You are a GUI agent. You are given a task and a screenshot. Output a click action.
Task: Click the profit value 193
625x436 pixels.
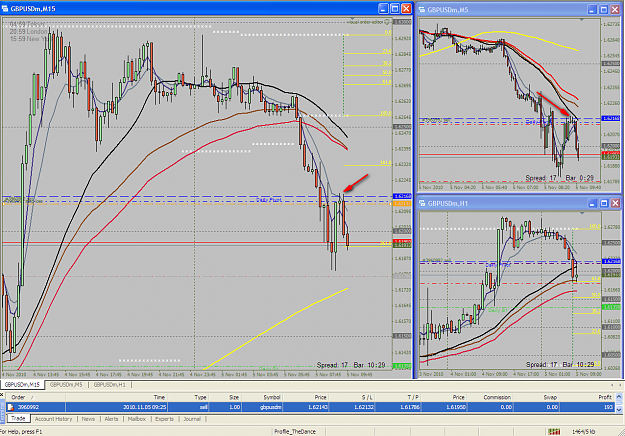point(607,407)
